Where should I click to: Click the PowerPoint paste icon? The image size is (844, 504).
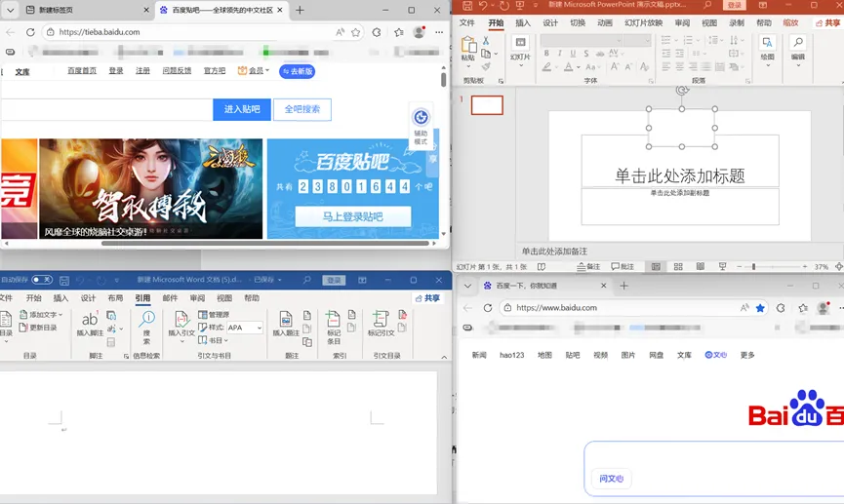click(468, 45)
